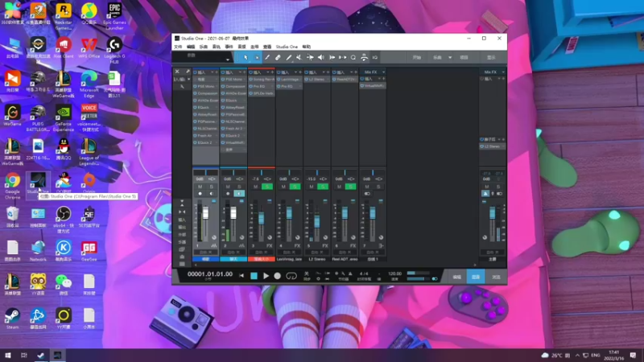Image resolution: width=644 pixels, height=362 pixels.
Task: Select the Eraser tool in the toolbar
Action: (x=278, y=58)
